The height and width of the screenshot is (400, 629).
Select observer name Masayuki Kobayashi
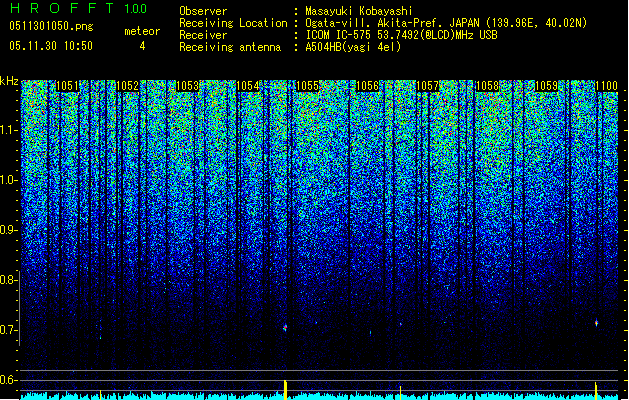tap(359, 11)
